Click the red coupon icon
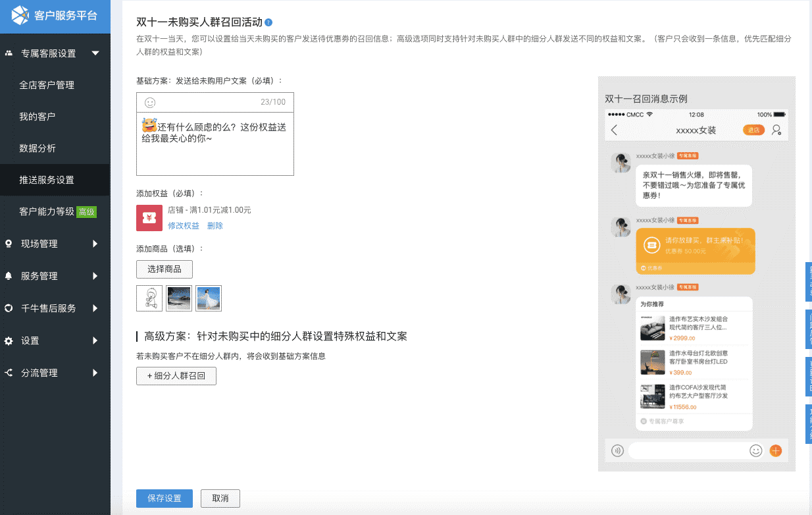Screen dimensions: 812x515 (149, 218)
